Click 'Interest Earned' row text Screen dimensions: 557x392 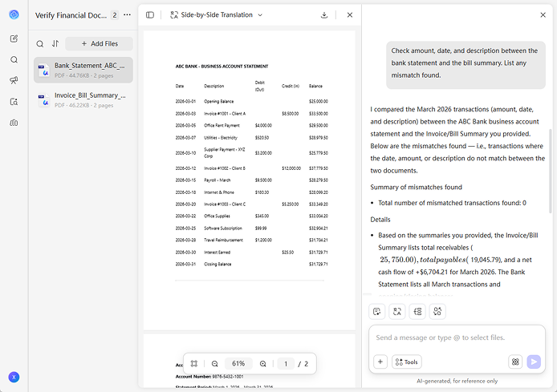click(x=217, y=253)
